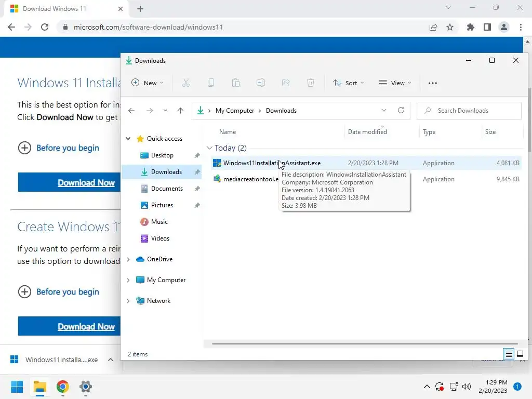Bookmark this page with the star icon
Image resolution: width=532 pixels, height=399 pixels.
point(450,27)
